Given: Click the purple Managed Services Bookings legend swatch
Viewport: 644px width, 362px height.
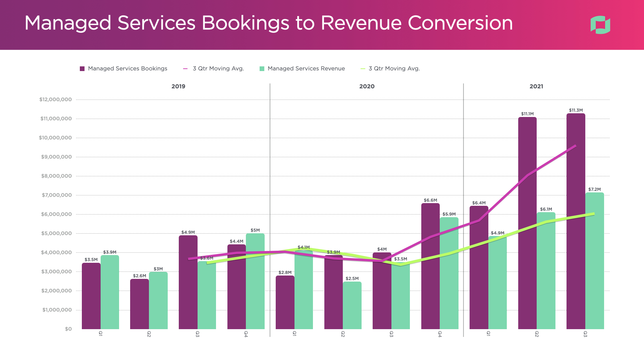Looking at the screenshot, I should point(82,69).
